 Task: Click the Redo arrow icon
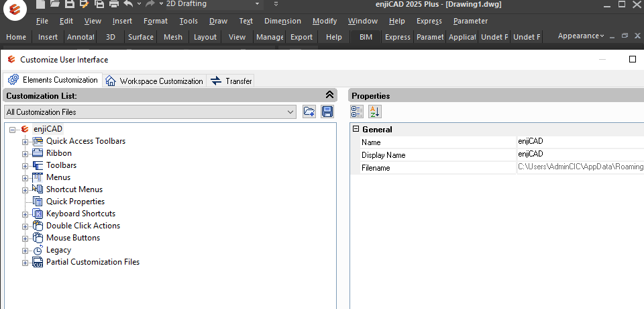[150, 4]
